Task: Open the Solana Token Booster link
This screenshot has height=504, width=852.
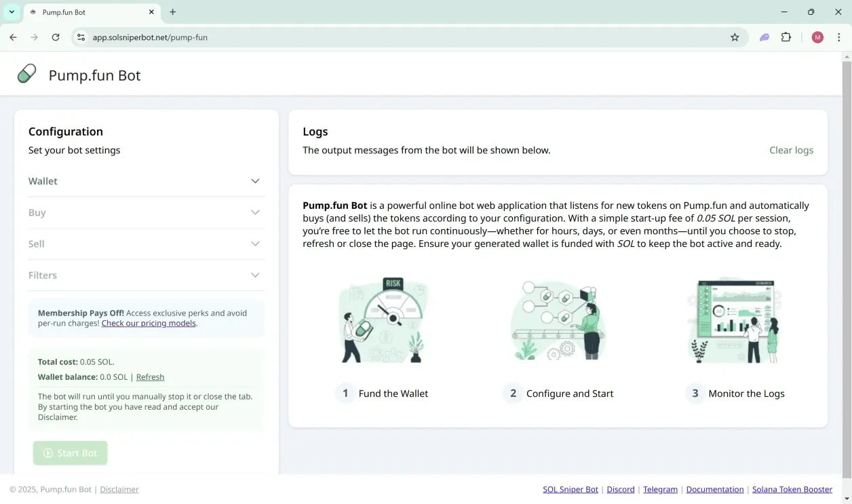Action: click(792, 489)
